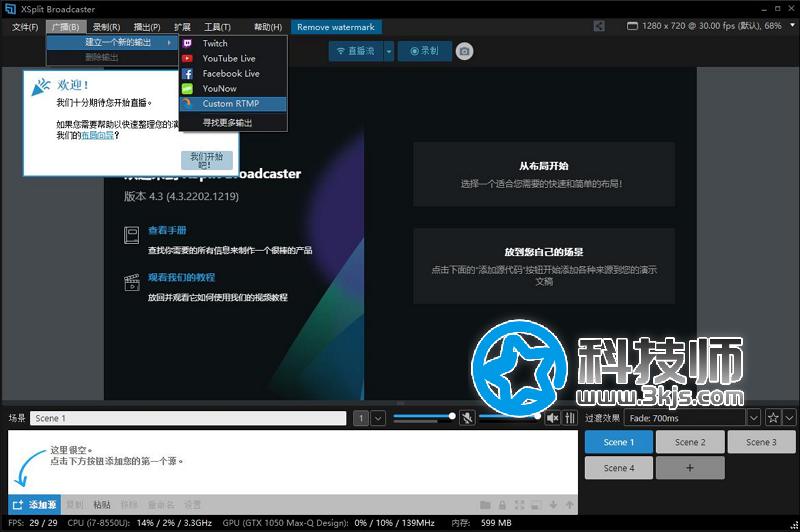Open the Fade: 700ms transition dropdown
800x532 pixels.
coord(692,418)
